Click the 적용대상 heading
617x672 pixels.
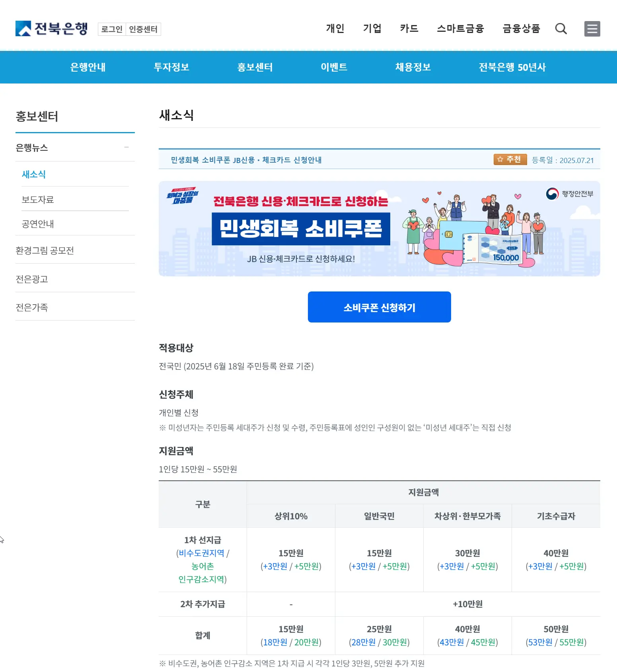[176, 348]
